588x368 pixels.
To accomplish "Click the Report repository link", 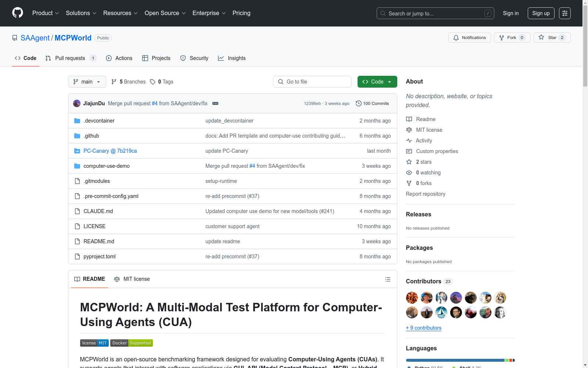I will [426, 194].
